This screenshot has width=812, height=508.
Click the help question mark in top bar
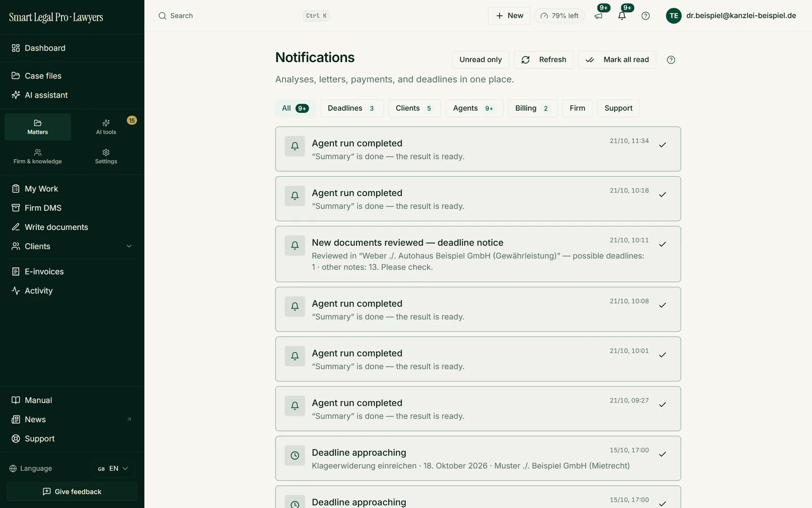(x=646, y=16)
